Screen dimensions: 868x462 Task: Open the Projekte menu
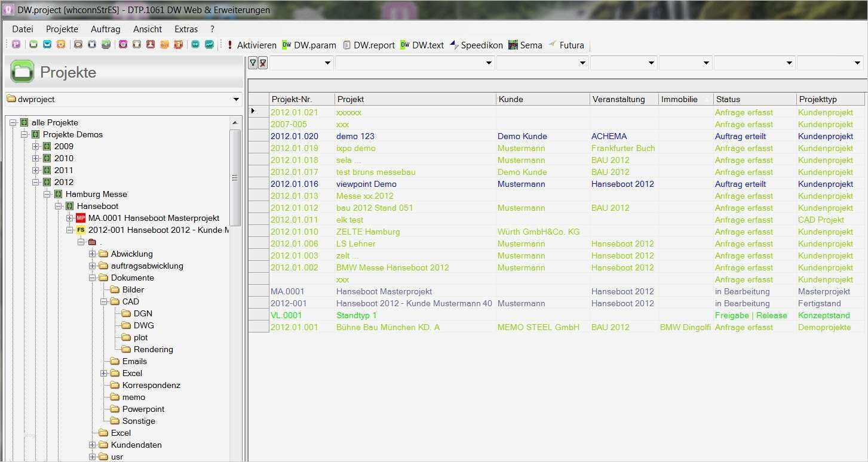(62, 29)
